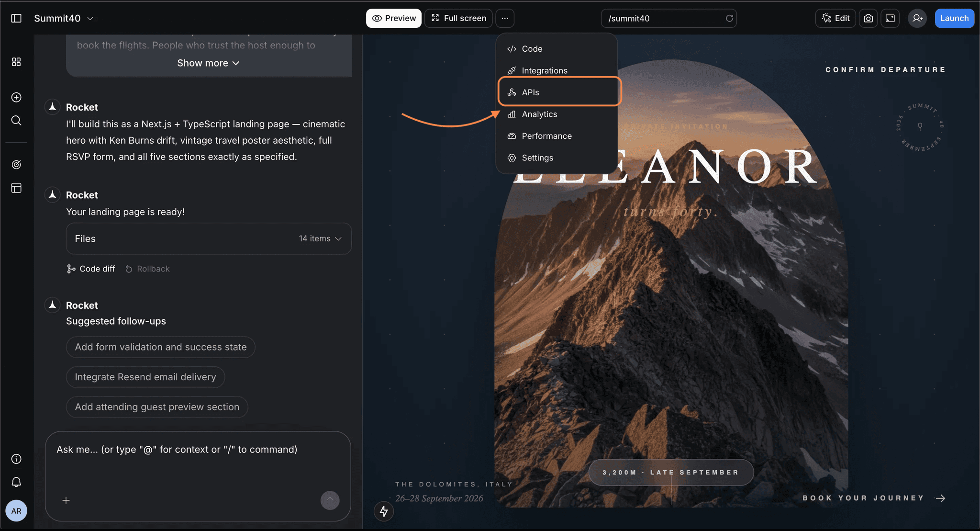Open the dashboard grid icon
Image resolution: width=980 pixels, height=531 pixels.
click(16, 62)
